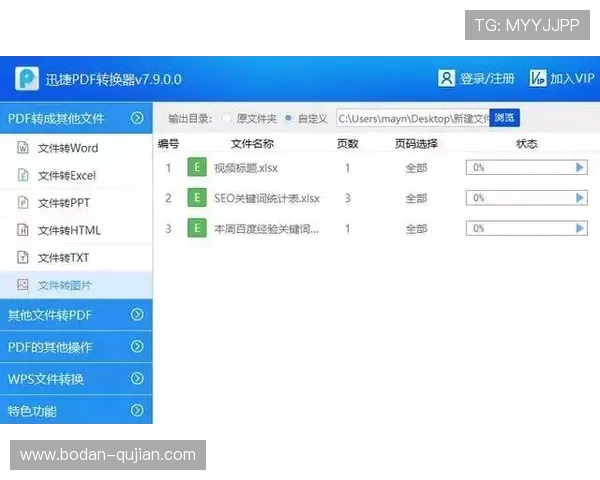This screenshot has height=480, width=600.
Task: Choose the 文件转Excel option
Action: pyautogui.click(x=67, y=175)
